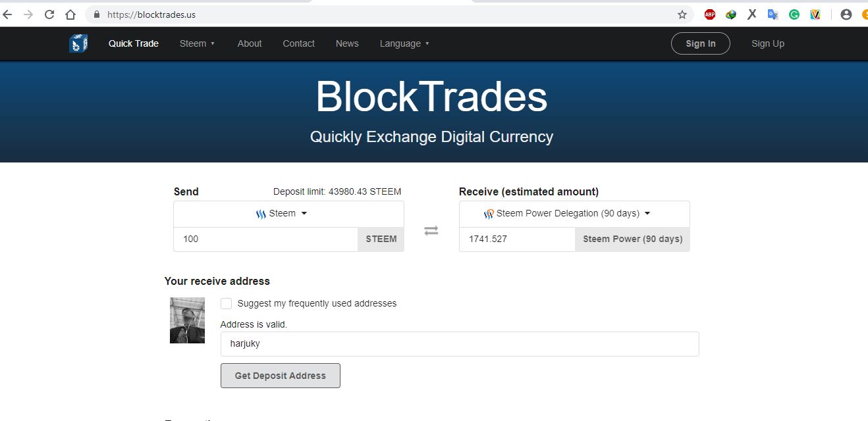Click the Deposit limit 43980.43 STEEM text
The image size is (868, 421).
coord(337,191)
